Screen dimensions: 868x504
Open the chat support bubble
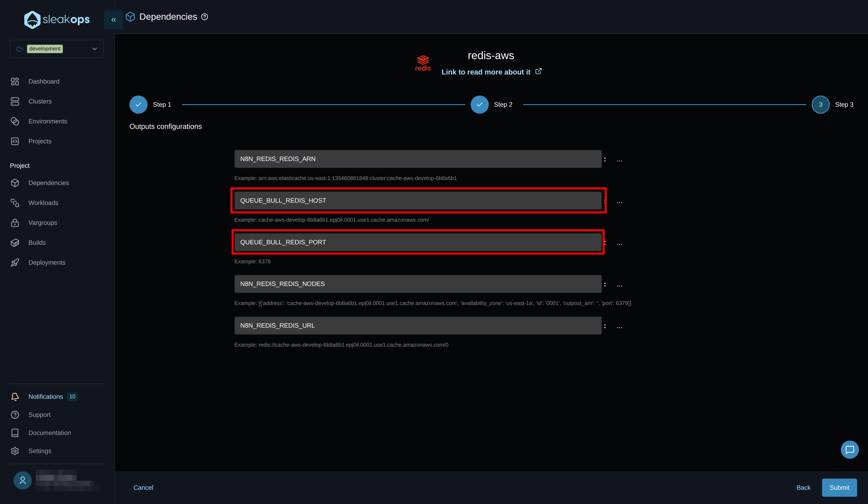pyautogui.click(x=850, y=449)
